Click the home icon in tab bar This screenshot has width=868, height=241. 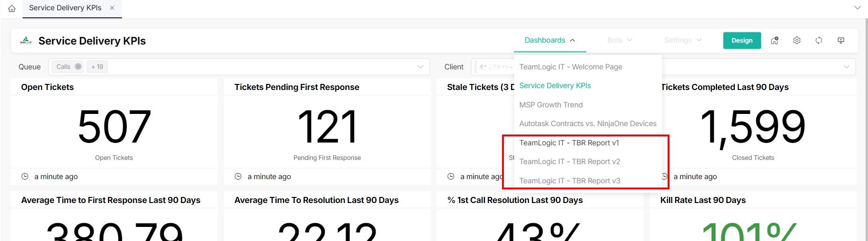coord(12,8)
